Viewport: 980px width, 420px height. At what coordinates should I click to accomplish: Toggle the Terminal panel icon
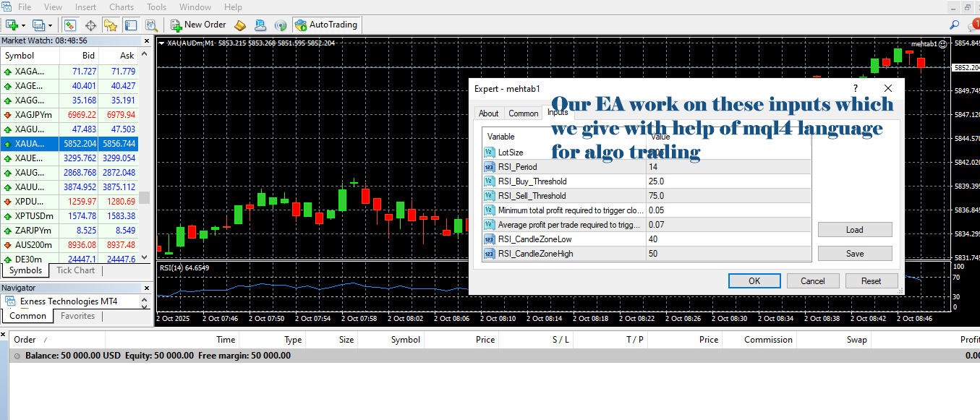pos(131,25)
